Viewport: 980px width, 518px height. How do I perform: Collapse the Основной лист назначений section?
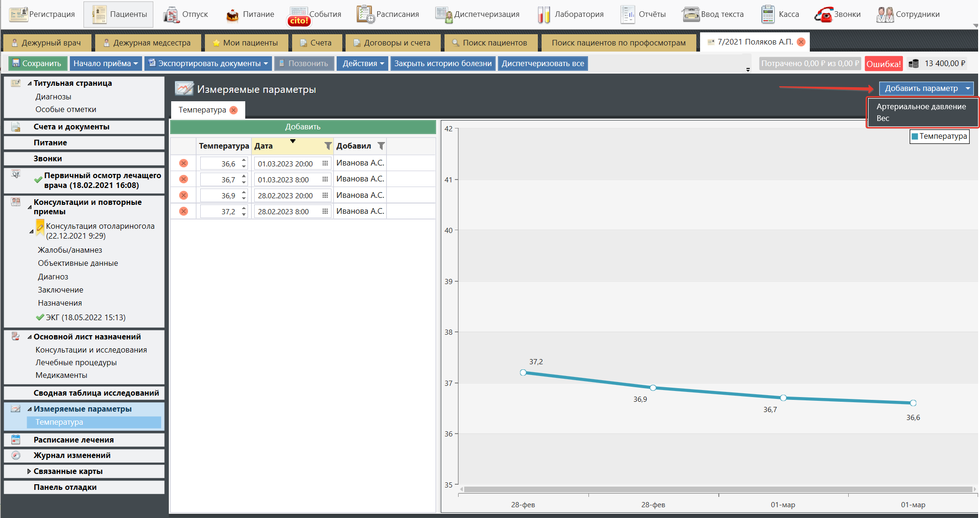(x=30, y=337)
